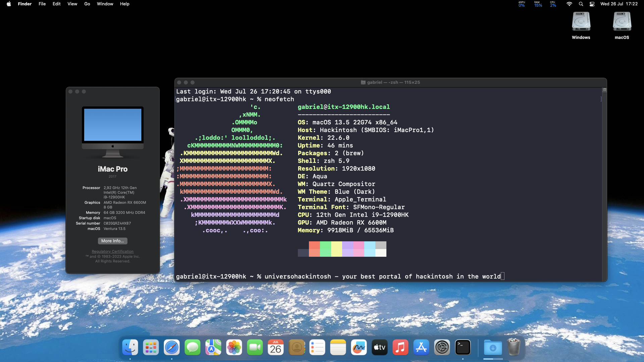This screenshot has width=644, height=362.
Task: Open Regulatory Certification link
Action: (113, 251)
